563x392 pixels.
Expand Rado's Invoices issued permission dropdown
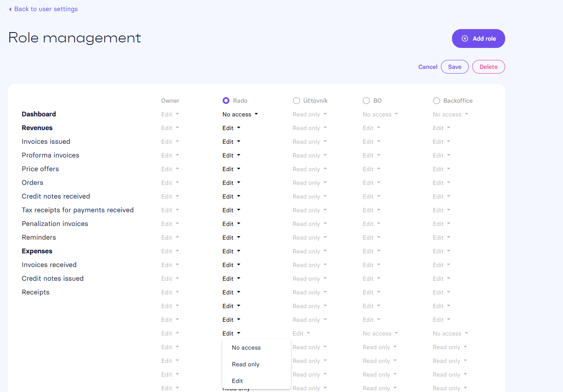[231, 142]
